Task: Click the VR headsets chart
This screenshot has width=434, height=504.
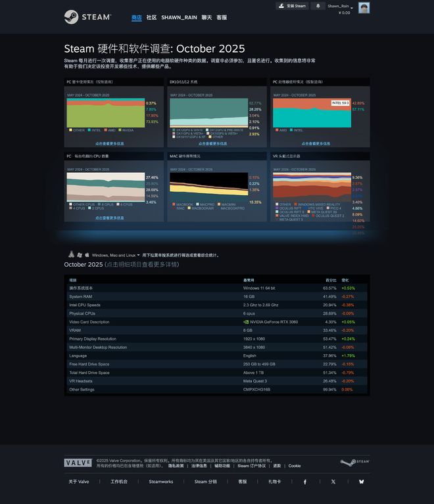Action: (x=312, y=187)
